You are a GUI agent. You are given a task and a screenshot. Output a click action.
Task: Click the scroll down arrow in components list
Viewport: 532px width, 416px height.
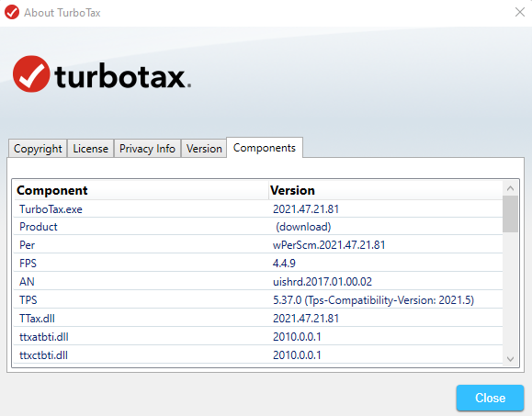(x=510, y=359)
